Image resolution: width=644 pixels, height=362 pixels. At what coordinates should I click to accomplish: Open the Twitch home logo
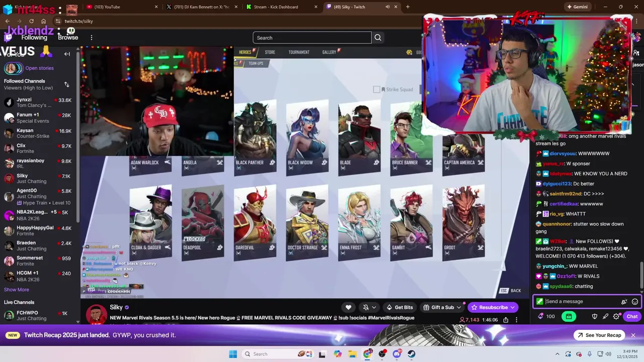point(8,38)
